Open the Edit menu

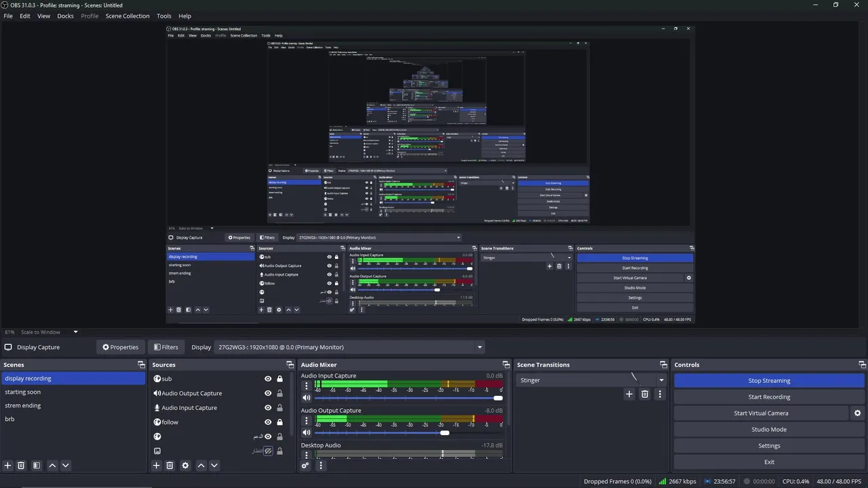pyautogui.click(x=25, y=16)
